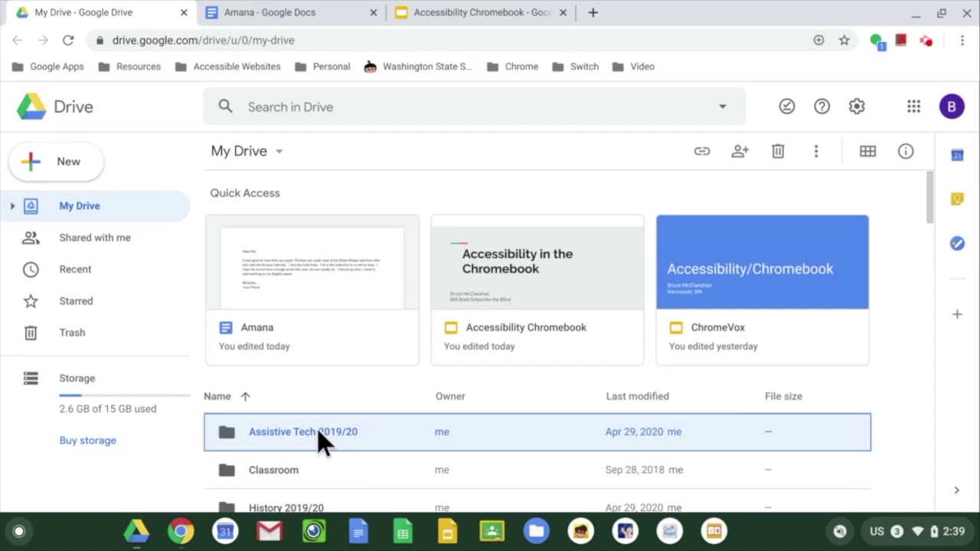Open Calendar in the side panel

point(957,155)
